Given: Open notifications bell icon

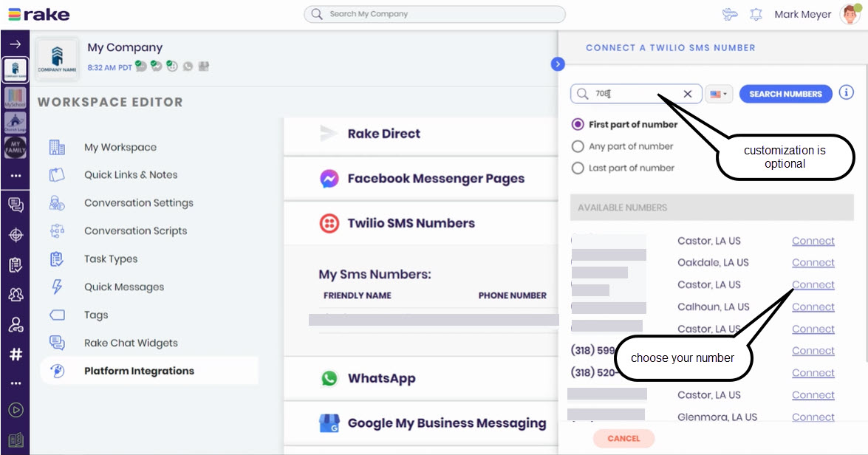Looking at the screenshot, I should pos(756,14).
